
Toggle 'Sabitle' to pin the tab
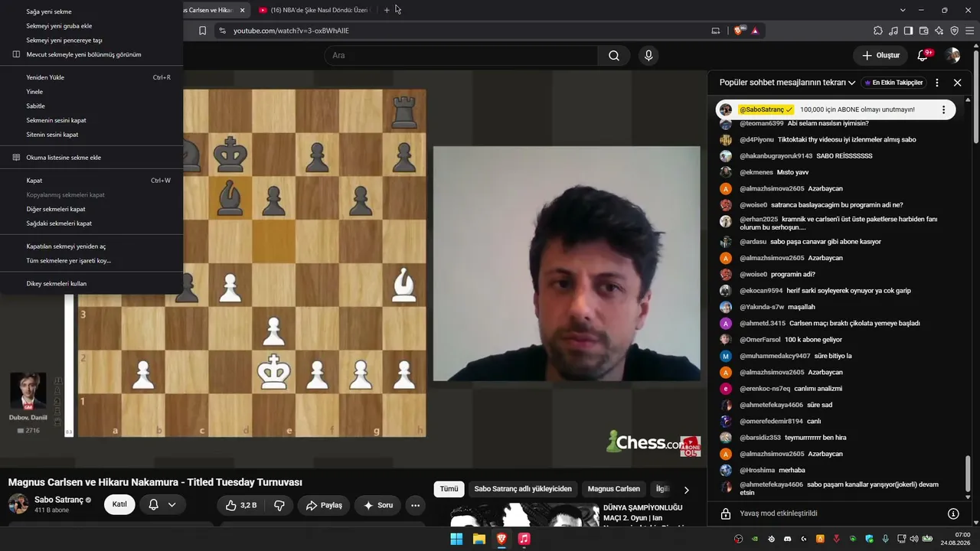[x=92, y=106]
